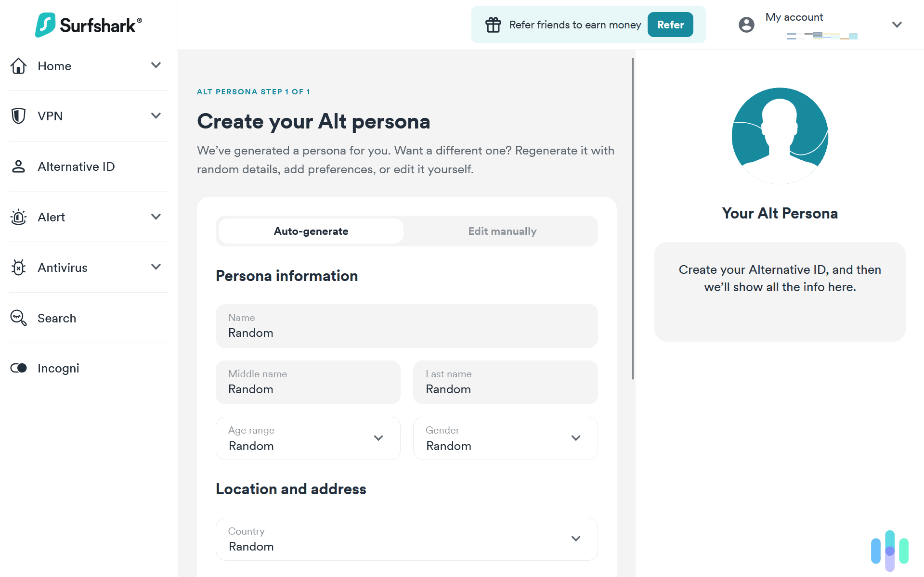The height and width of the screenshot is (577, 924).
Task: Click the Search magnifier icon
Action: 18,318
